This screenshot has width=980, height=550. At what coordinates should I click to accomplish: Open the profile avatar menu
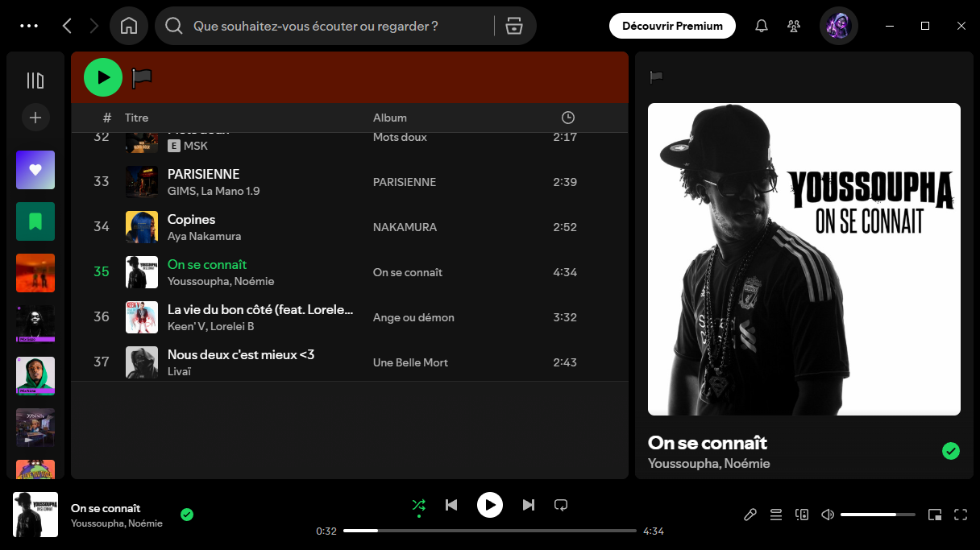[x=838, y=25]
